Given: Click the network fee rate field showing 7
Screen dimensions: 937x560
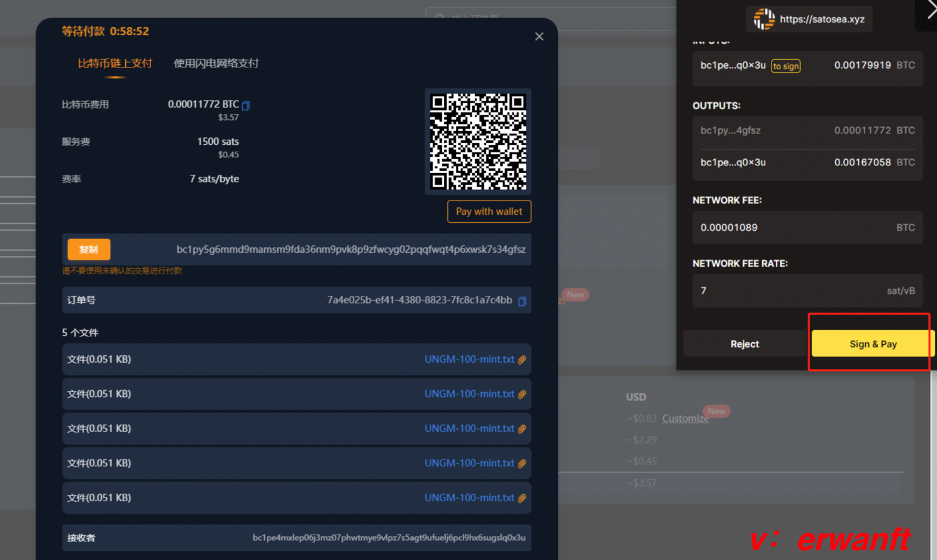Looking at the screenshot, I should 808,291.
